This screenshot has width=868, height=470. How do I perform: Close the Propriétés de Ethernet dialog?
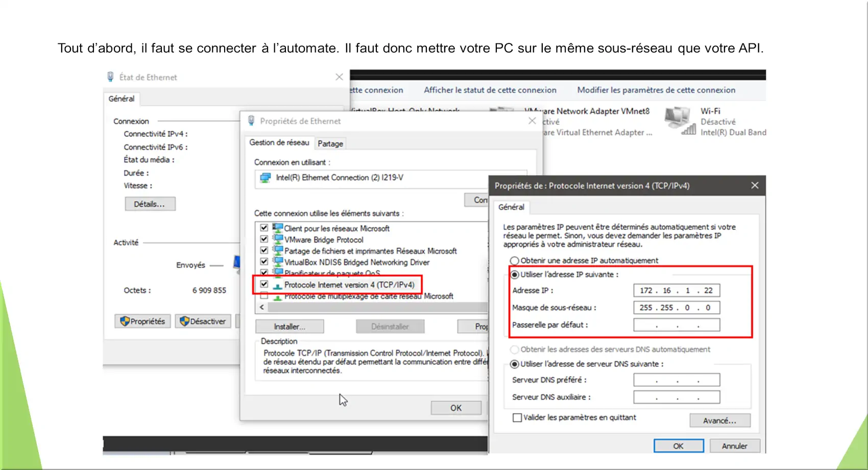tap(532, 121)
